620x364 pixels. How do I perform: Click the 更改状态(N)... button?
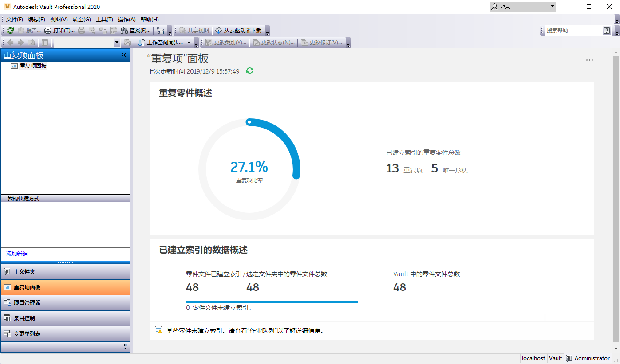point(273,43)
